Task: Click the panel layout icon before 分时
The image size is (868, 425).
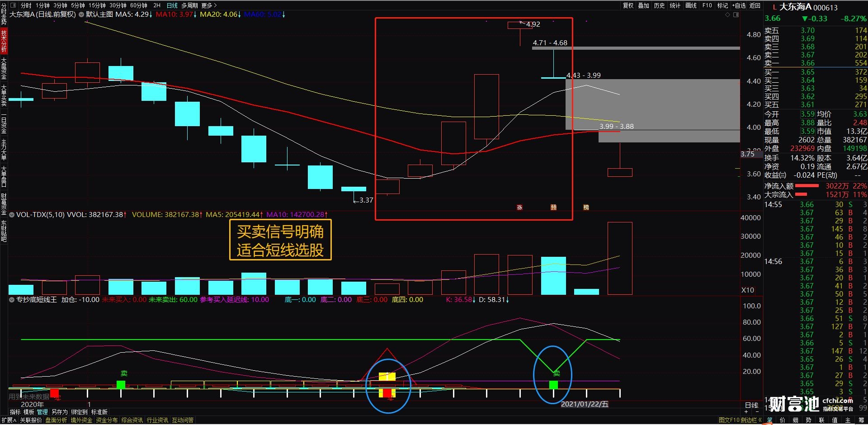Action: click(x=13, y=5)
